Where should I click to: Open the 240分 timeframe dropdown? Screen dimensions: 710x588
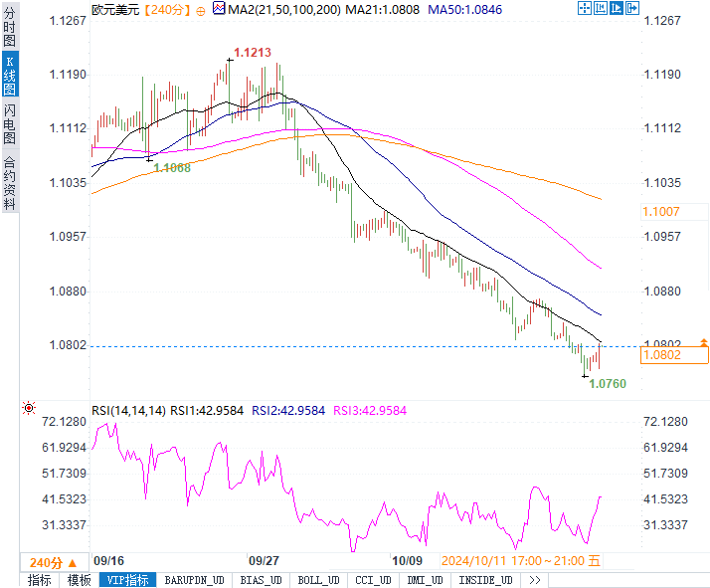(53, 563)
